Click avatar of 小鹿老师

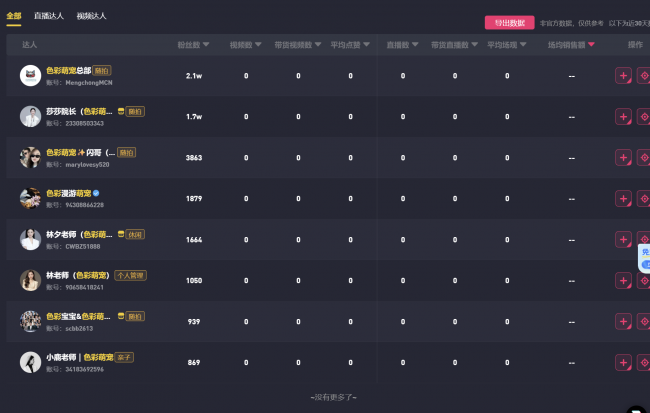(30, 362)
